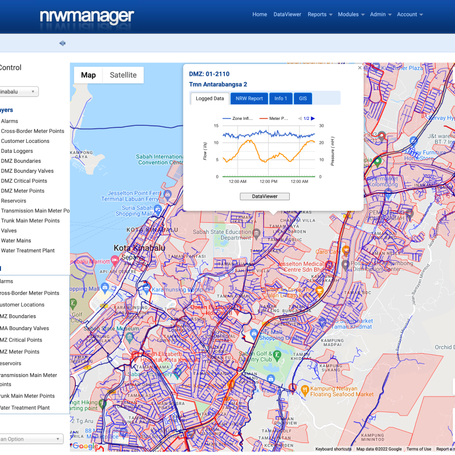
Task: Click the upper DMZ Meter Points layer
Action: 22,191
